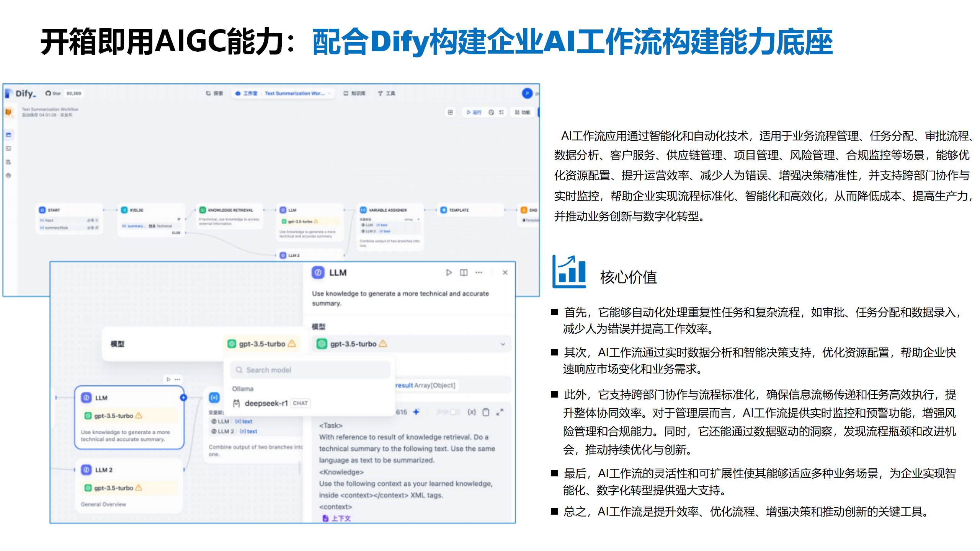
Task: Open model selector in floating 模型 card
Action: click(261, 344)
